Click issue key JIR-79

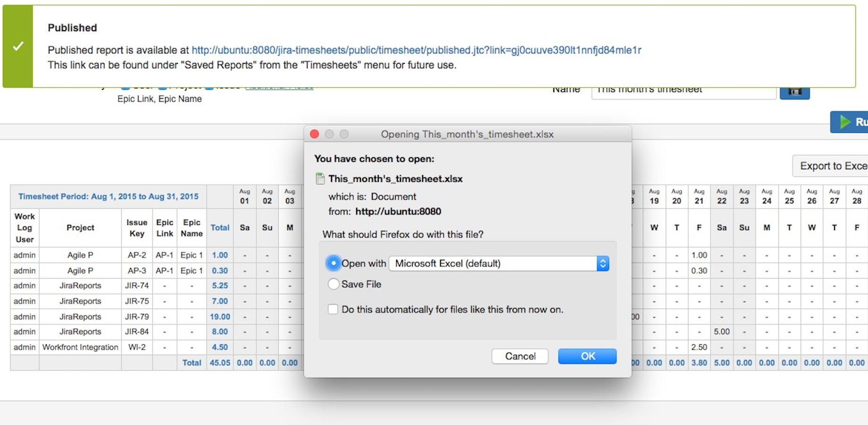pyautogui.click(x=137, y=317)
